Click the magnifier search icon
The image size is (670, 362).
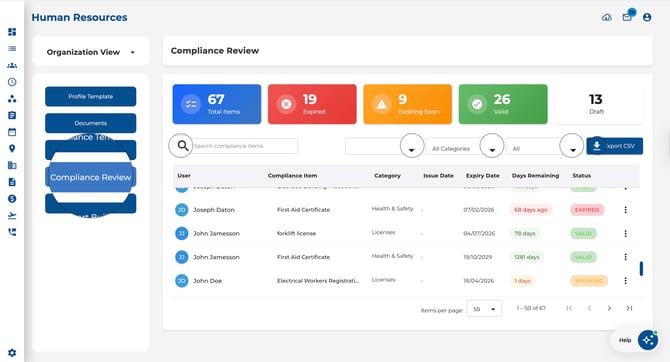click(182, 146)
